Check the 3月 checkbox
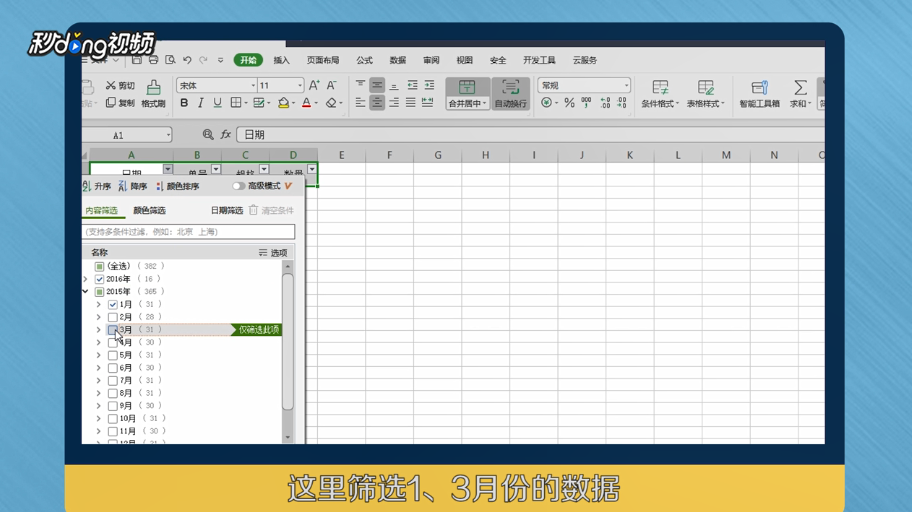Image resolution: width=912 pixels, height=512 pixels. pyautogui.click(x=113, y=330)
